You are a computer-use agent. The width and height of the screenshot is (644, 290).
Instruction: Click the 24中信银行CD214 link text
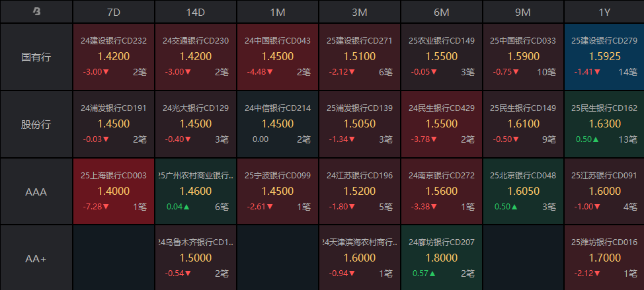pyautogui.click(x=277, y=108)
